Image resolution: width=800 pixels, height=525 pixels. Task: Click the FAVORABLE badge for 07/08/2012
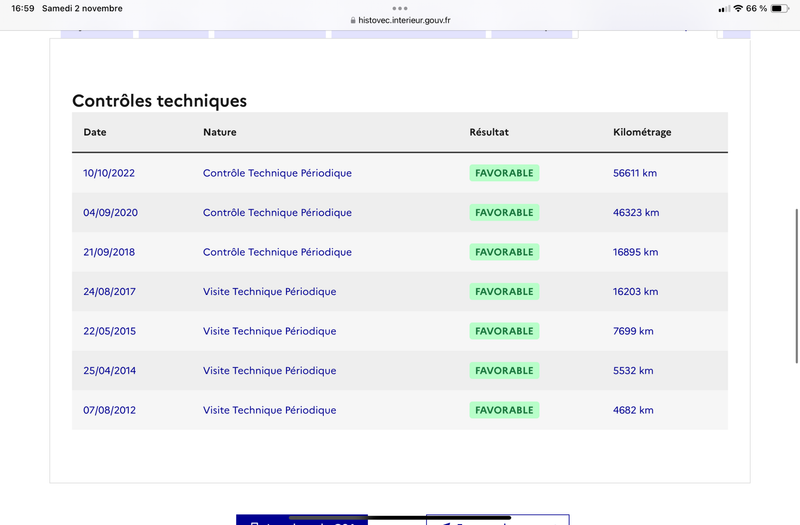click(504, 410)
